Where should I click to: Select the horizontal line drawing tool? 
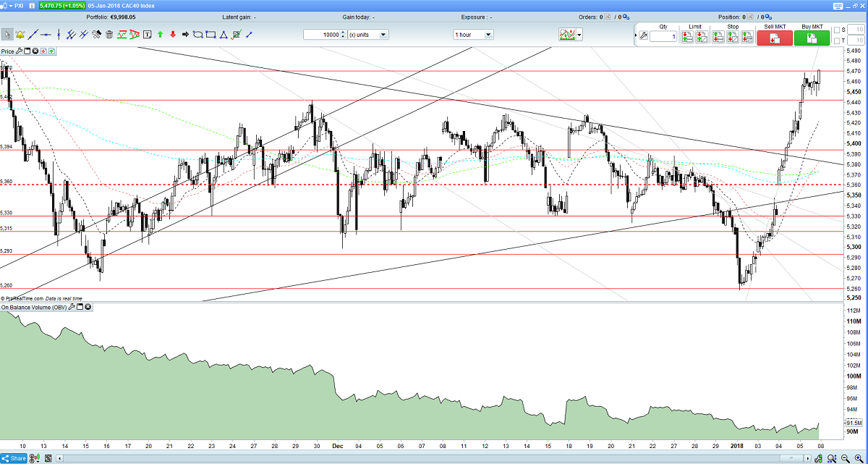(x=46, y=34)
